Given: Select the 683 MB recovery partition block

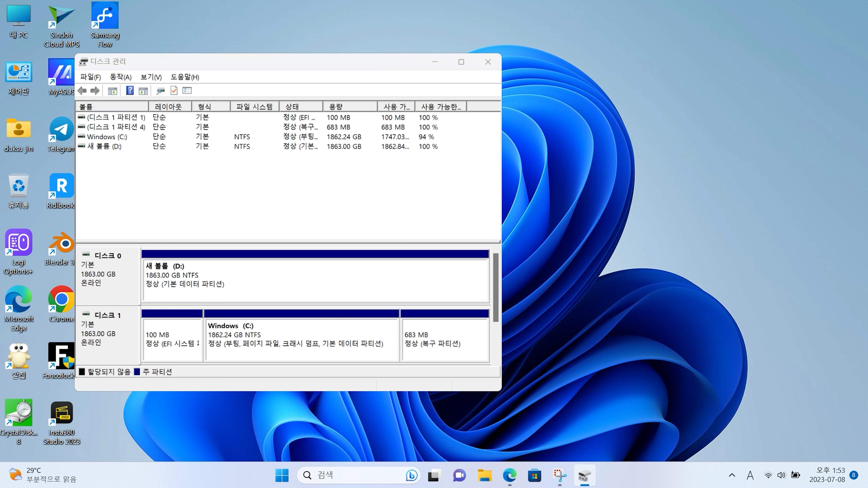Looking at the screenshot, I should 444,340.
